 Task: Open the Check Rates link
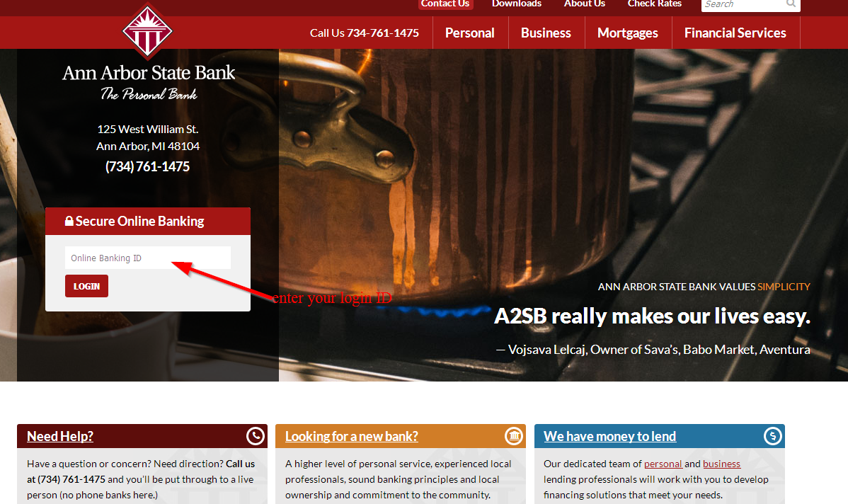pyautogui.click(x=654, y=4)
